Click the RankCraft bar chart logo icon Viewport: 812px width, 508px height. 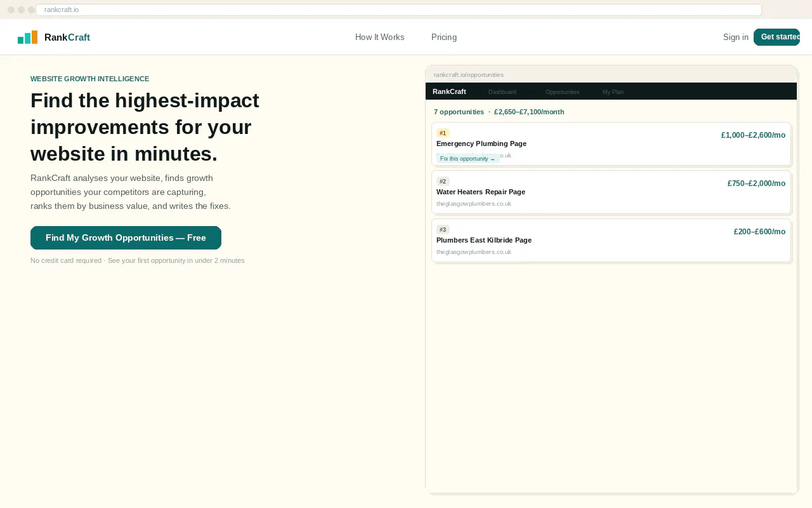(x=27, y=37)
